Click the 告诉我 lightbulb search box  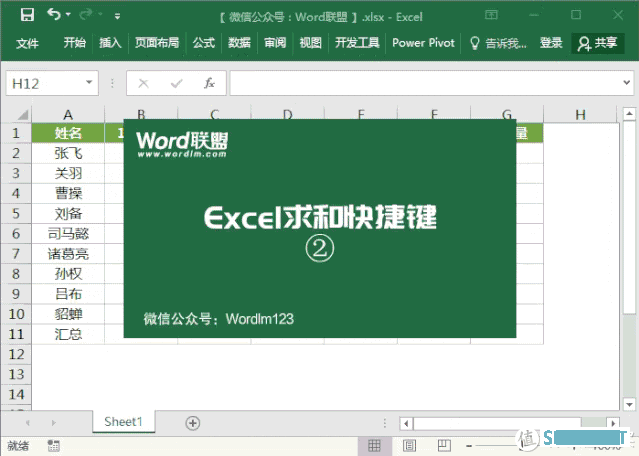click(498, 43)
